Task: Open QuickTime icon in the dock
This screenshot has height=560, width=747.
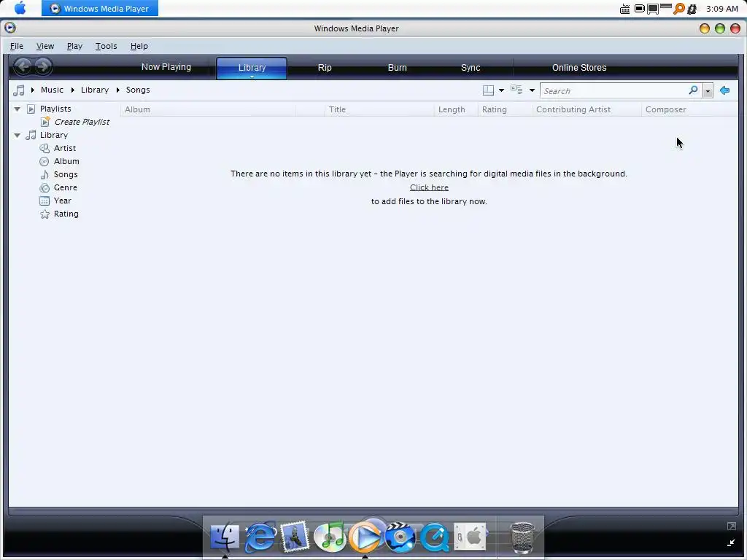Action: coord(435,537)
